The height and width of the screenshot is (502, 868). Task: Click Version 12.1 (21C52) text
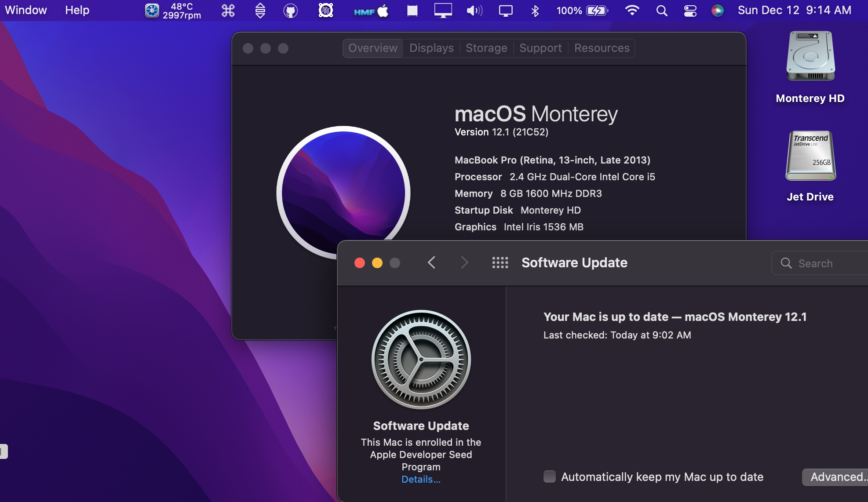pyautogui.click(x=501, y=132)
